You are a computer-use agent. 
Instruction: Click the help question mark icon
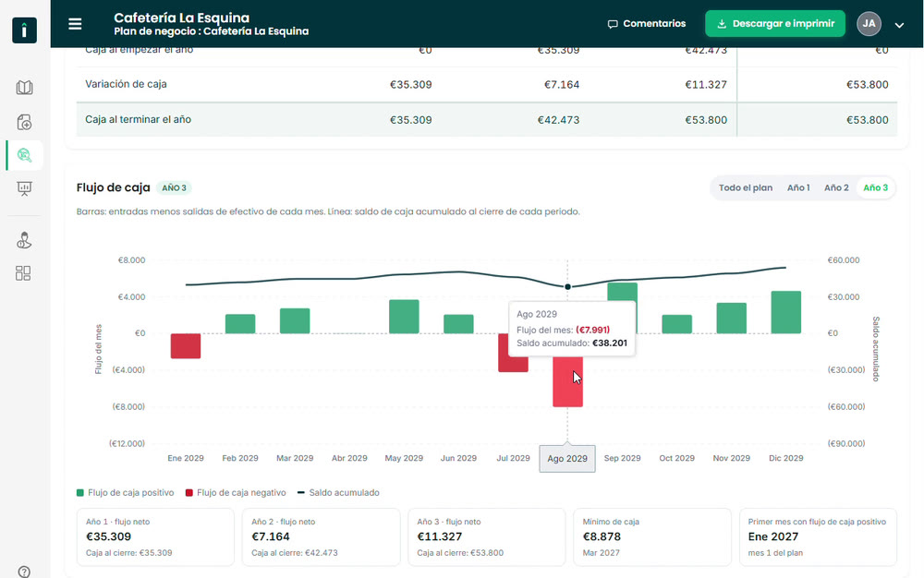(x=24, y=572)
